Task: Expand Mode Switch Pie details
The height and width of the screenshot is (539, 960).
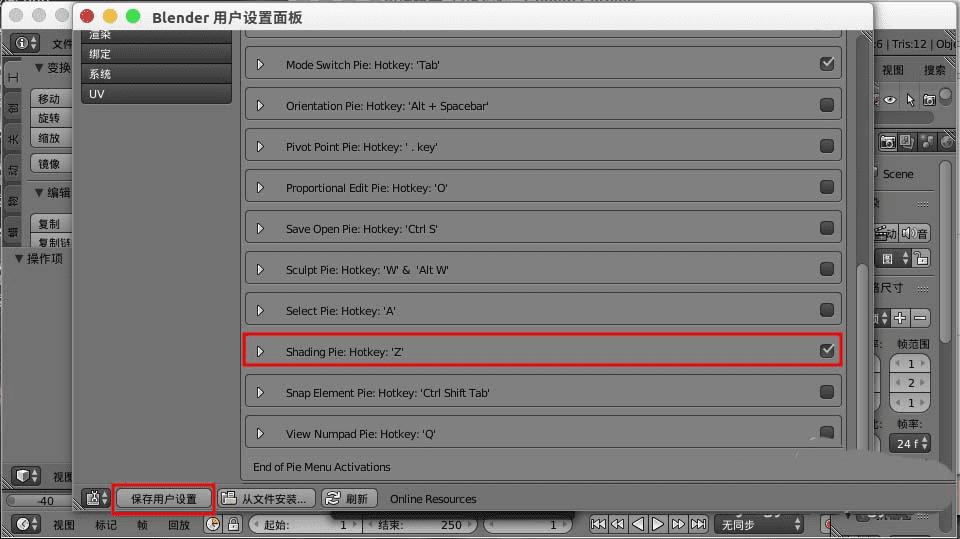Action: [260, 64]
